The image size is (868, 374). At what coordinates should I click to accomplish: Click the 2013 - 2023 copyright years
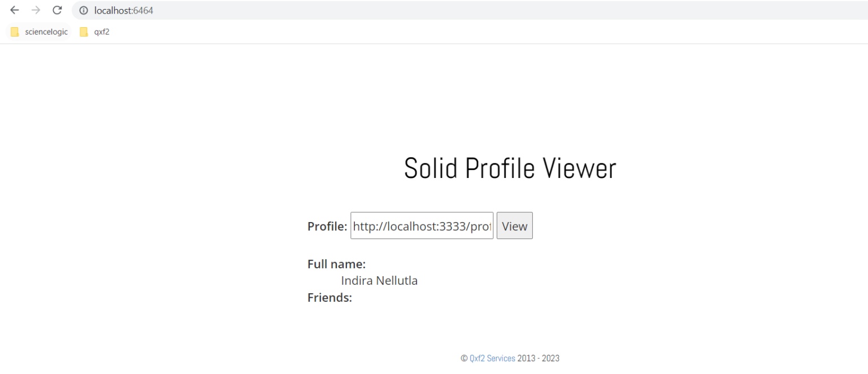coord(538,358)
